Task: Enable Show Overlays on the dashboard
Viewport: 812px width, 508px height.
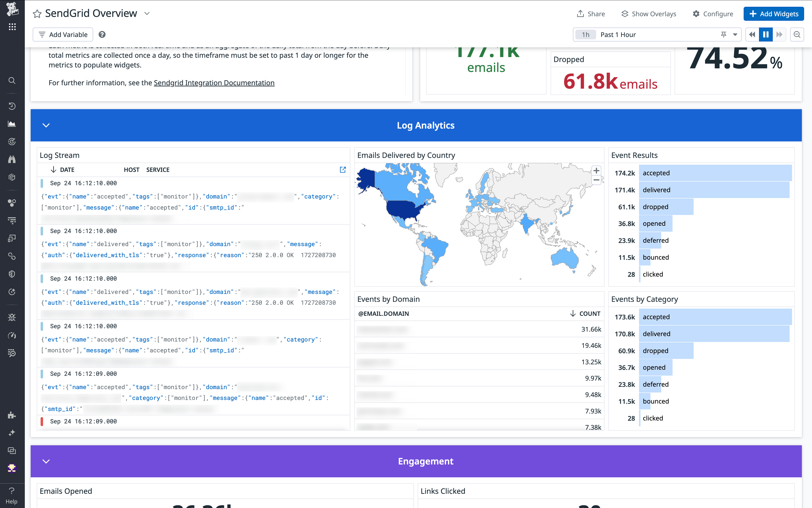Action: coord(648,14)
